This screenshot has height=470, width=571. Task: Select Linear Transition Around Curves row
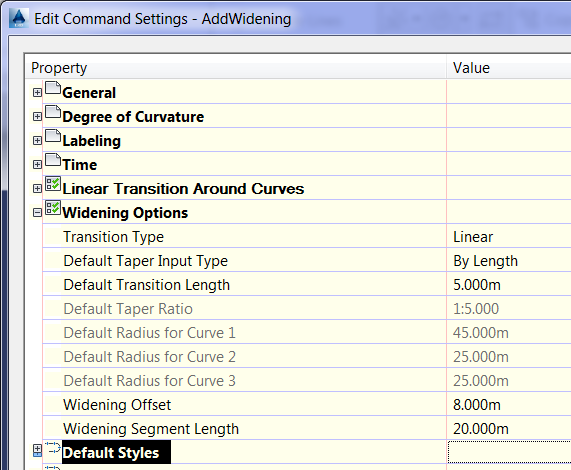[x=183, y=189]
